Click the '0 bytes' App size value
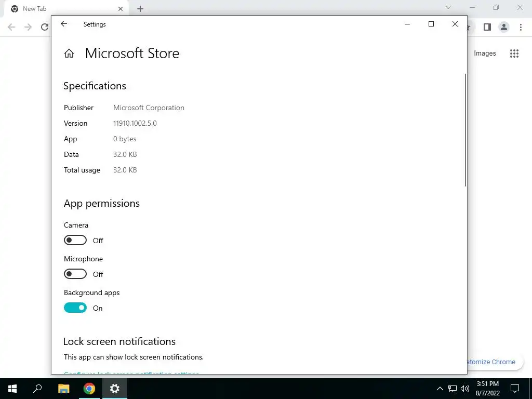 [125, 139]
